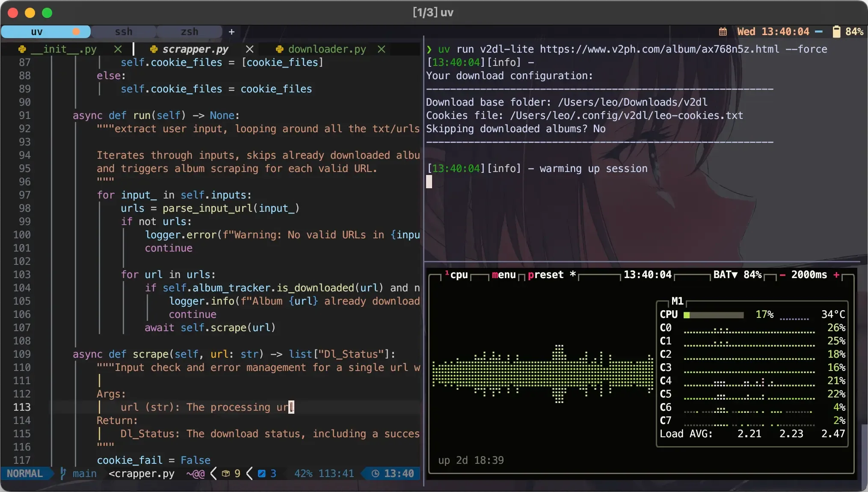This screenshot has height=492, width=868.
Task: Click the C7 core row at 2%
Action: [752, 421]
